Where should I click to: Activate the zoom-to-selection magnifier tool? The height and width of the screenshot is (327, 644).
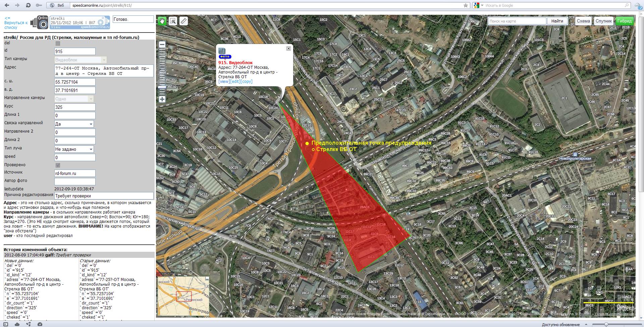point(173,21)
